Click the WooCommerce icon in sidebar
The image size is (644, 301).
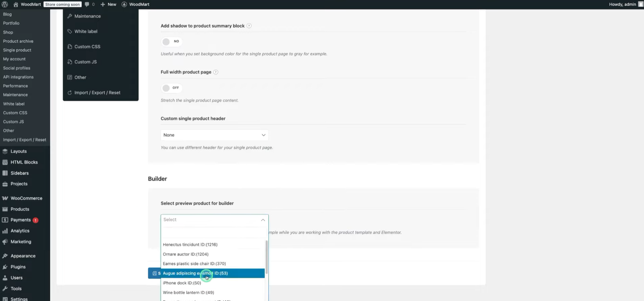(5, 198)
